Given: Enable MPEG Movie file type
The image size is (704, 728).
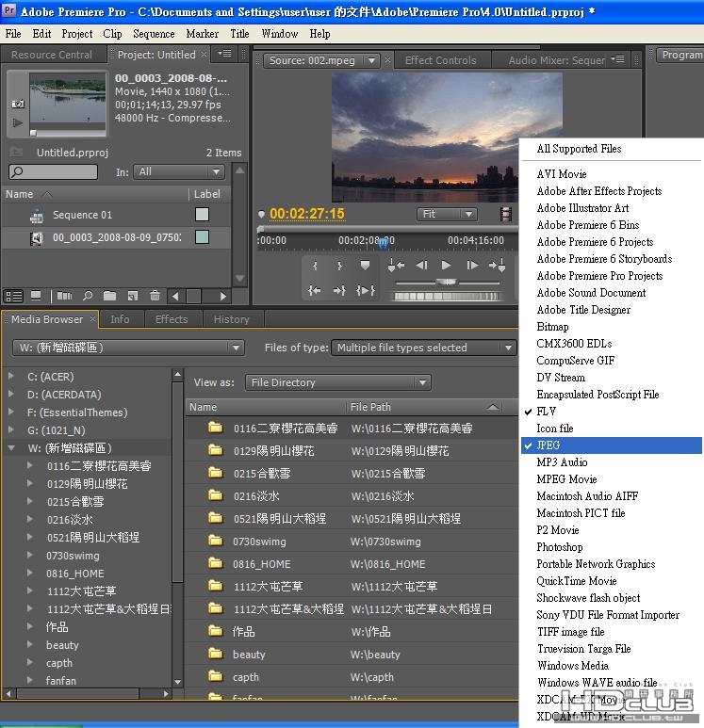Looking at the screenshot, I should (566, 479).
